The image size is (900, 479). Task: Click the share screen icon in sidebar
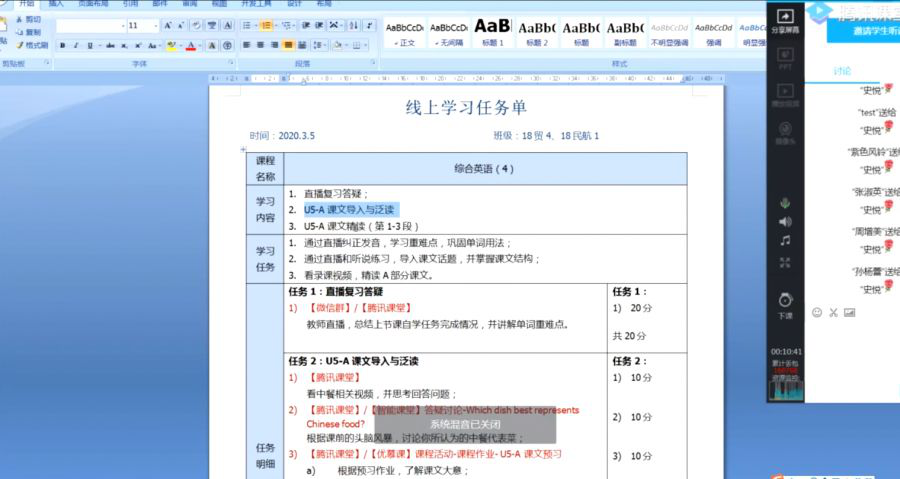[x=785, y=21]
